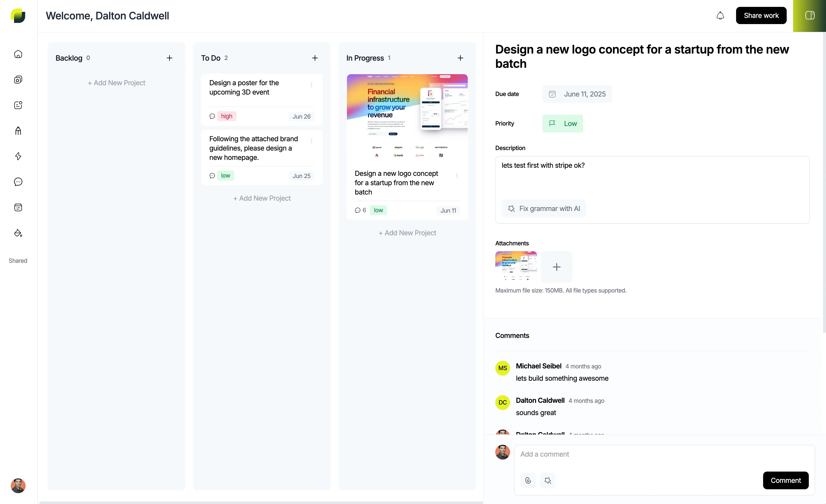This screenshot has height=504, width=826.
Task: Change the Low priority setting
Action: click(x=563, y=123)
